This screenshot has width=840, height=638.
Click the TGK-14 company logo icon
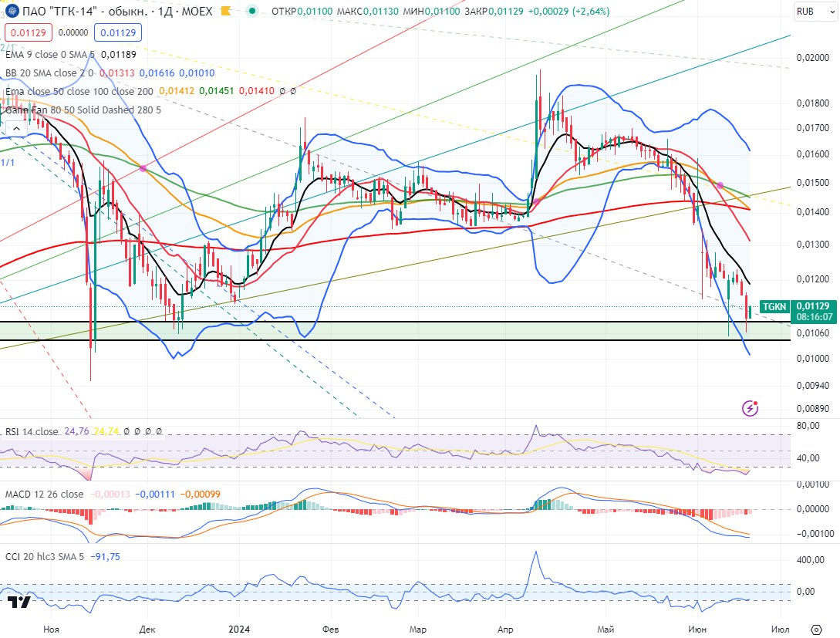(12, 11)
